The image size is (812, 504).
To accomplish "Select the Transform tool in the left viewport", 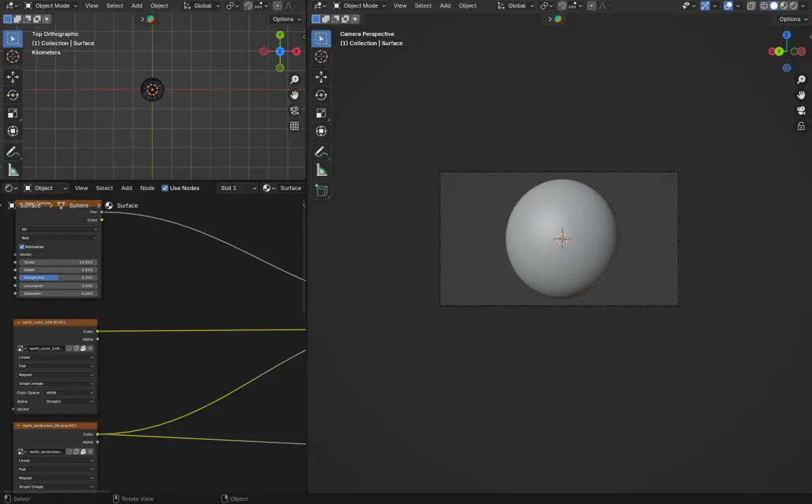I will tap(12, 131).
